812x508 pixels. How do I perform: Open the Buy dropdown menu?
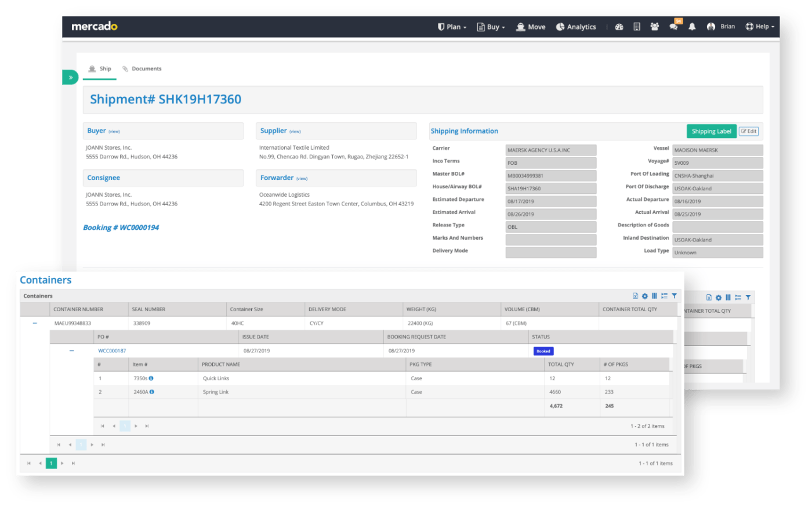(491, 27)
